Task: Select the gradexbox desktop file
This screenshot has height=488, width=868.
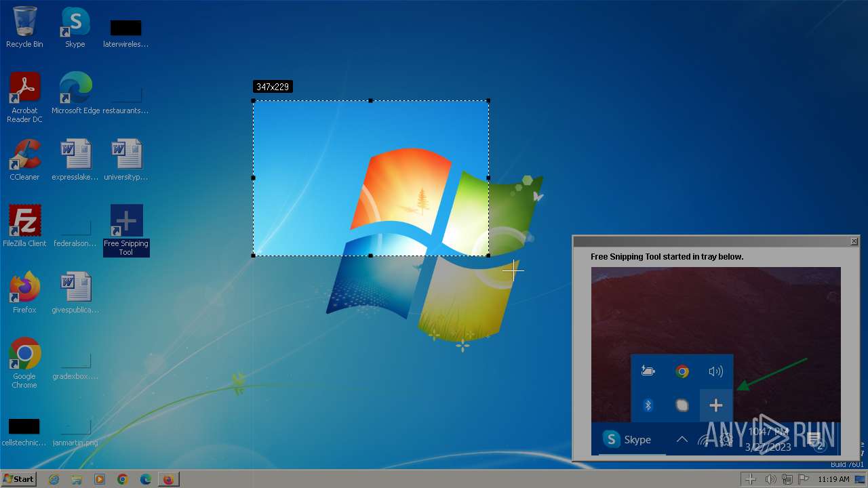Action: coord(75,365)
